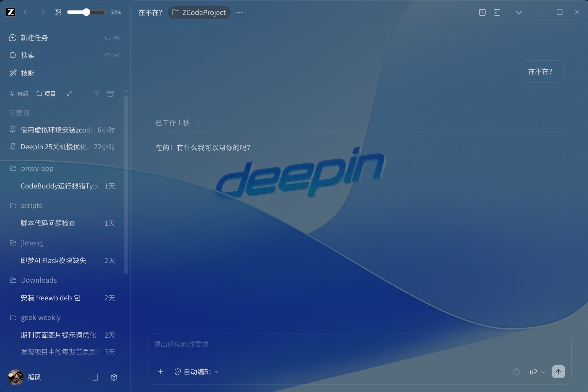
Task: Open the 自动编辑 mode dropdown
Action: point(197,372)
